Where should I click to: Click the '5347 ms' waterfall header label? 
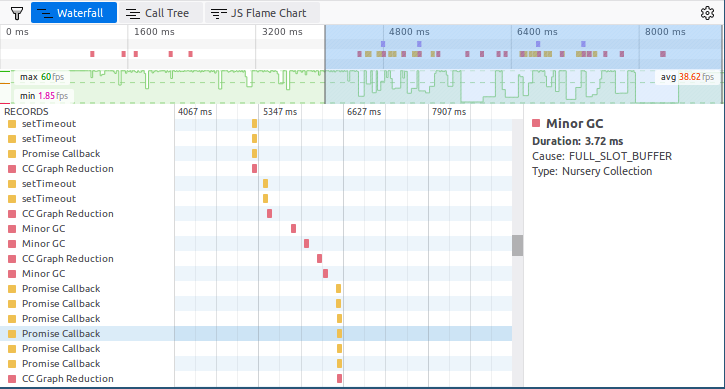pyautogui.click(x=280, y=111)
